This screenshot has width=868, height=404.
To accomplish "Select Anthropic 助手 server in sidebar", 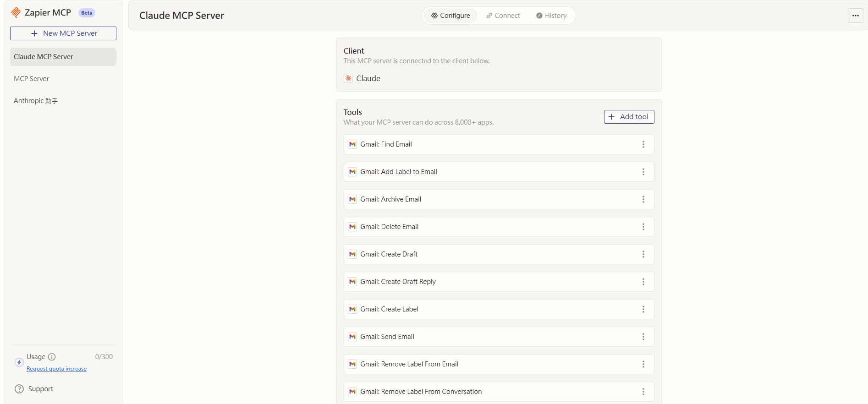I will click(x=36, y=101).
